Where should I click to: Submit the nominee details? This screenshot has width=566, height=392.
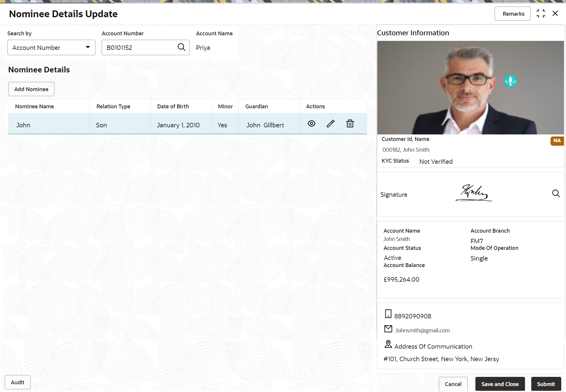pyautogui.click(x=546, y=384)
